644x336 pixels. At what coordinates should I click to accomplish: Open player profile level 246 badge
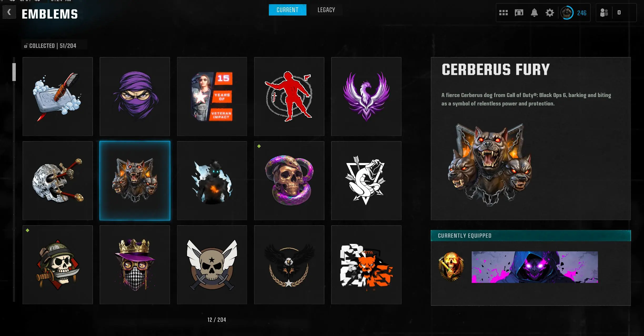[573, 13]
